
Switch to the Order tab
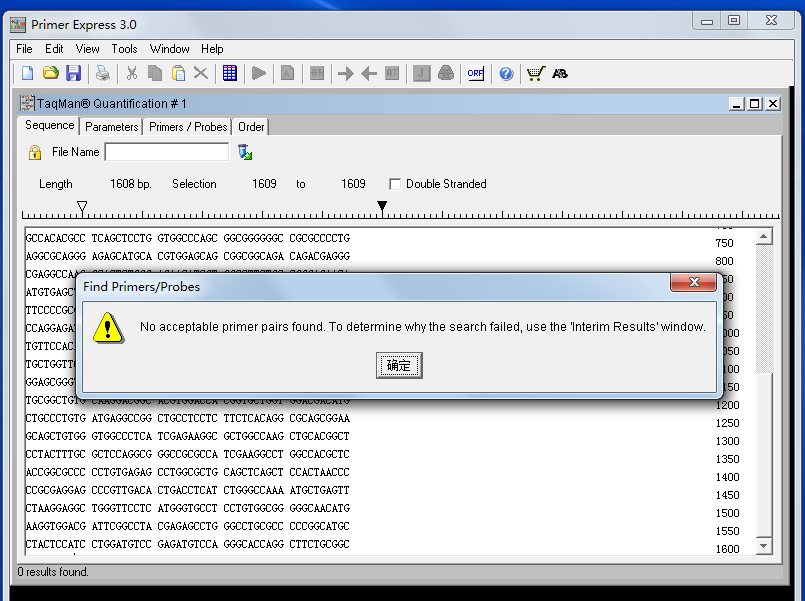point(251,127)
